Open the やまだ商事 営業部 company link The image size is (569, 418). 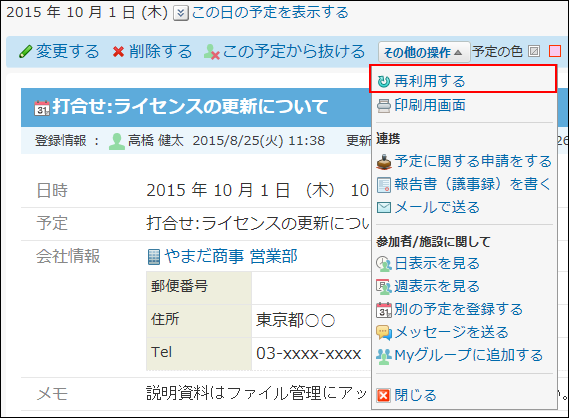click(231, 257)
